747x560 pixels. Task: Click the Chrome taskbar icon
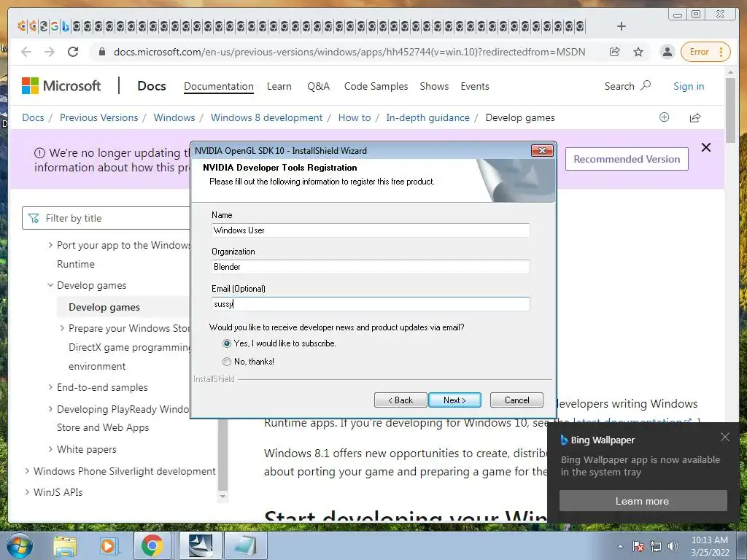tap(152, 545)
